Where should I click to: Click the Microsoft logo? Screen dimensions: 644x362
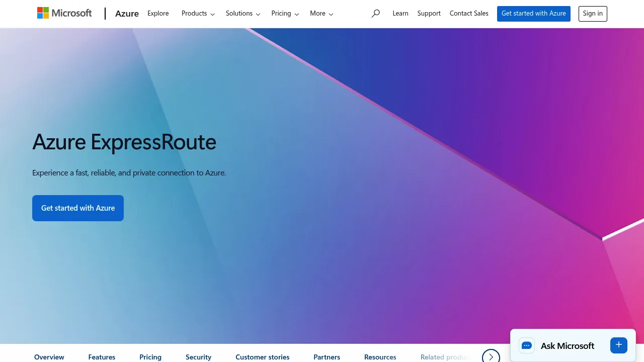point(64,13)
